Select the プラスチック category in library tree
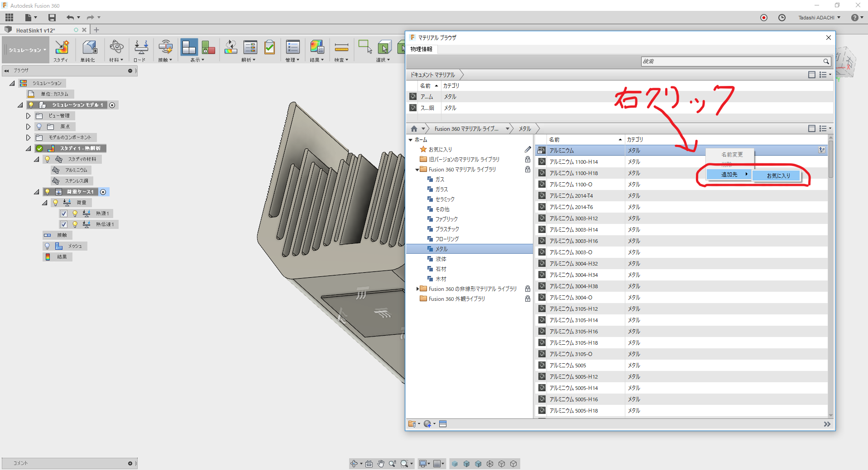868x470 pixels. tap(447, 229)
